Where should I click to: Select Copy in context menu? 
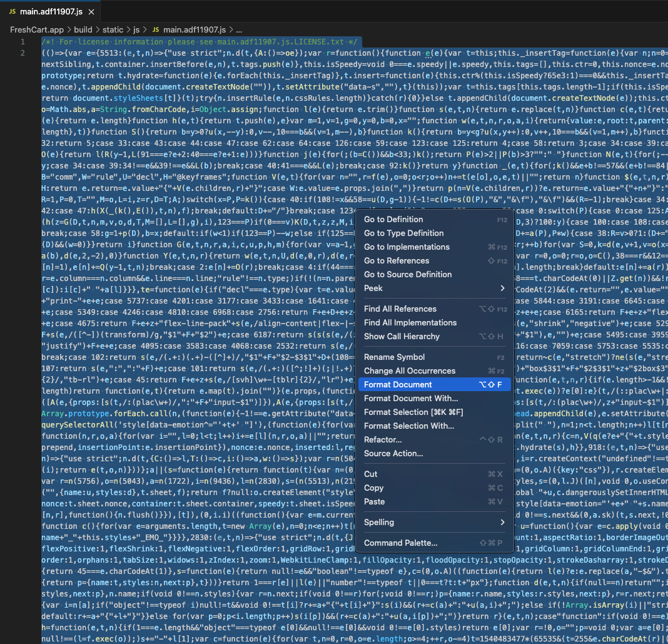[x=434, y=488]
